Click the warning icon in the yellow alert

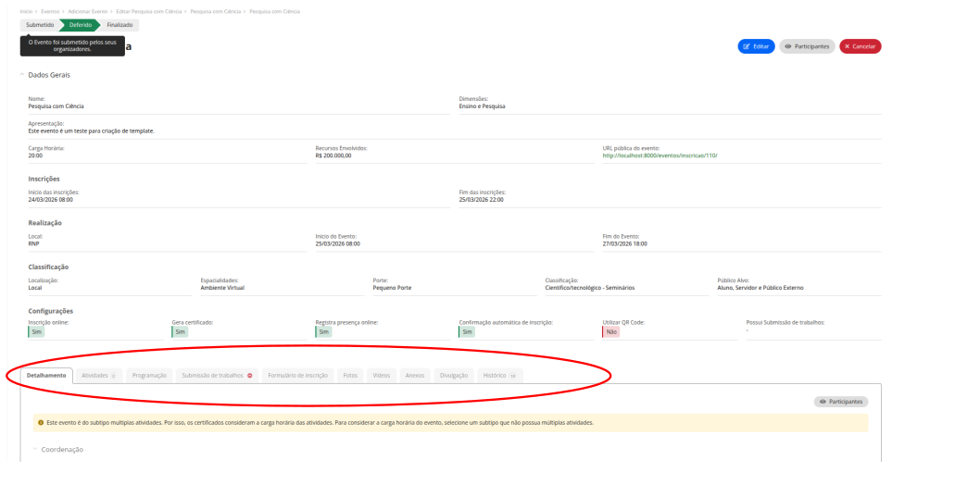coord(41,423)
